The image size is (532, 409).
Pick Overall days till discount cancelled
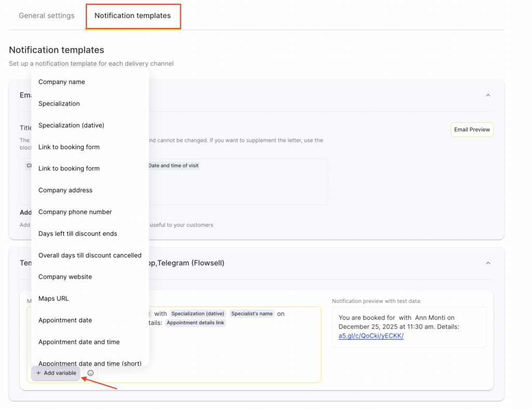click(x=90, y=255)
